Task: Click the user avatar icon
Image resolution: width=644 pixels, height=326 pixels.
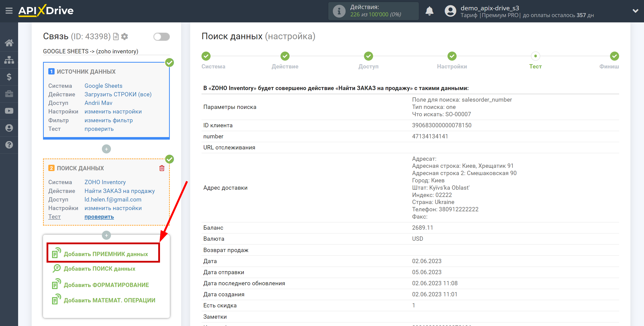Action: (x=450, y=11)
